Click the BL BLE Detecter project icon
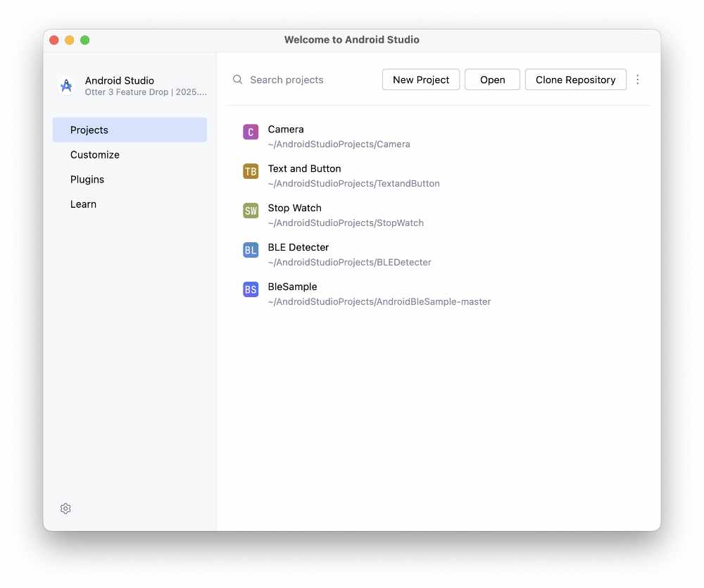 (x=251, y=250)
